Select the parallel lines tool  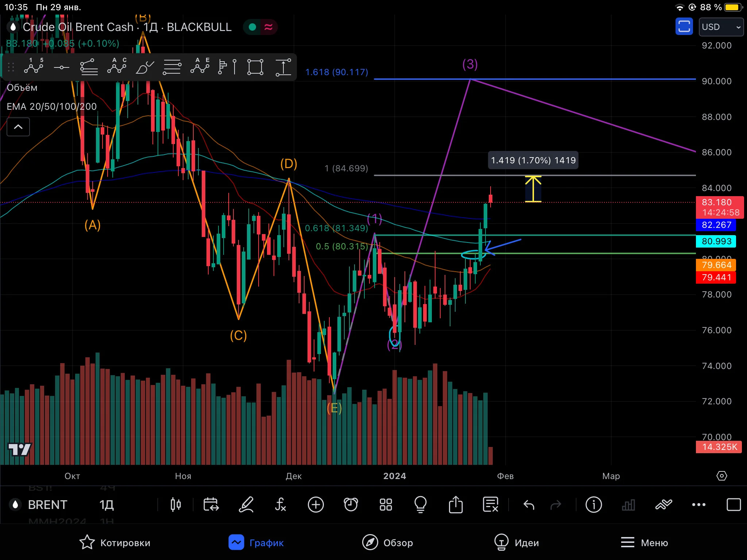click(x=172, y=67)
